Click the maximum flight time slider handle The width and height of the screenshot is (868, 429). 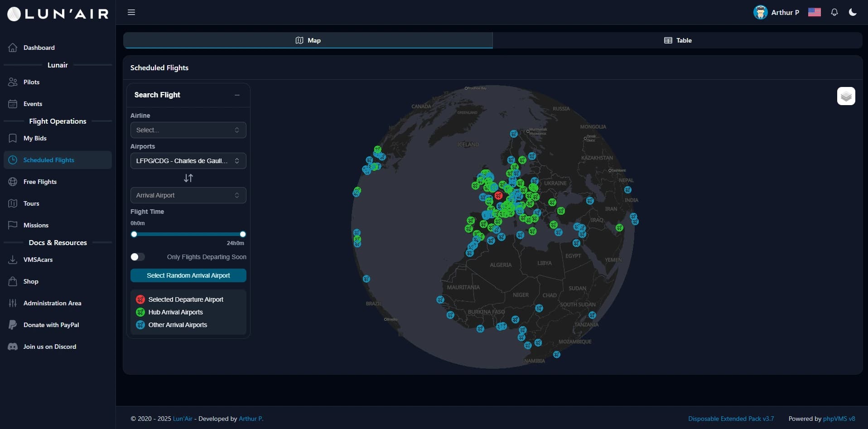click(243, 234)
